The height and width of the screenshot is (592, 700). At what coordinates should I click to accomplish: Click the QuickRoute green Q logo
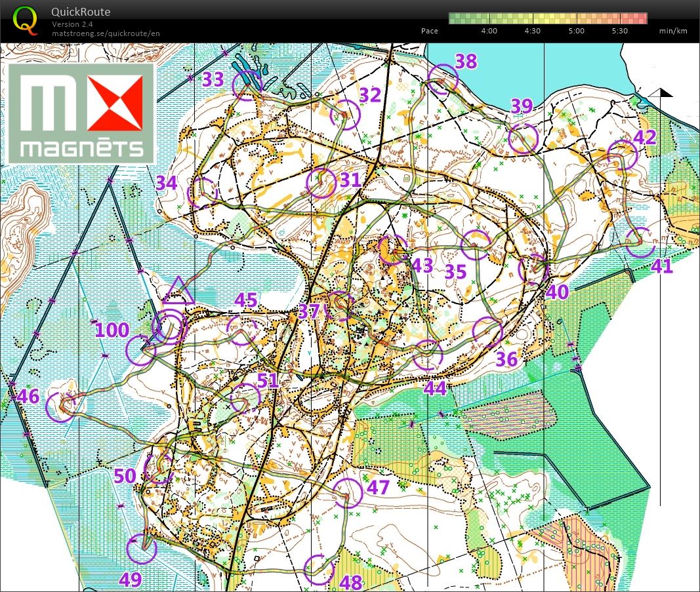tap(25, 20)
